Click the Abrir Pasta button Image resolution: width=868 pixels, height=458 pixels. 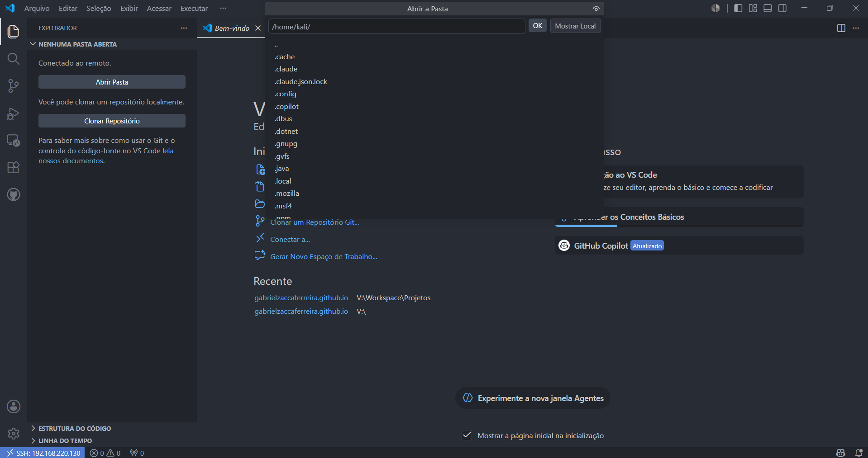click(112, 82)
